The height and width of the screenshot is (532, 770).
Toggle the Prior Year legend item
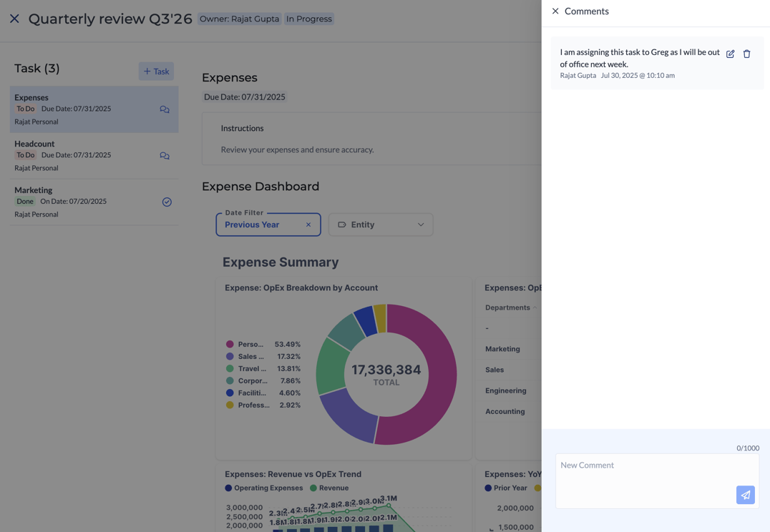pyautogui.click(x=507, y=488)
